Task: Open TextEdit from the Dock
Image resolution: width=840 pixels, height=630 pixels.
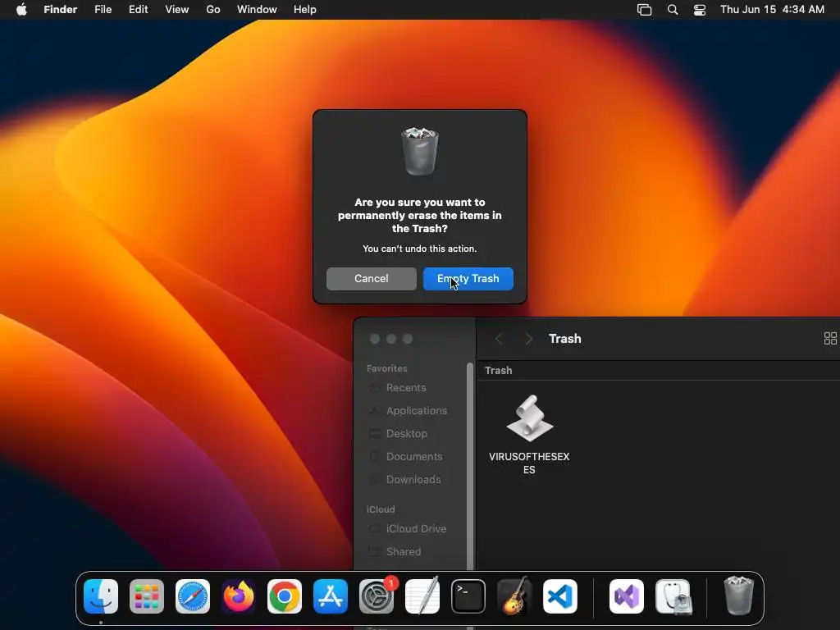Action: click(422, 596)
